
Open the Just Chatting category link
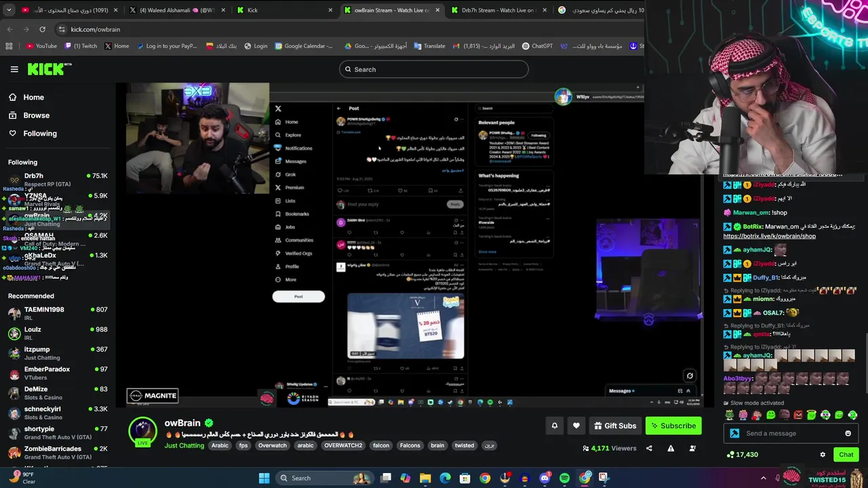coord(184,446)
